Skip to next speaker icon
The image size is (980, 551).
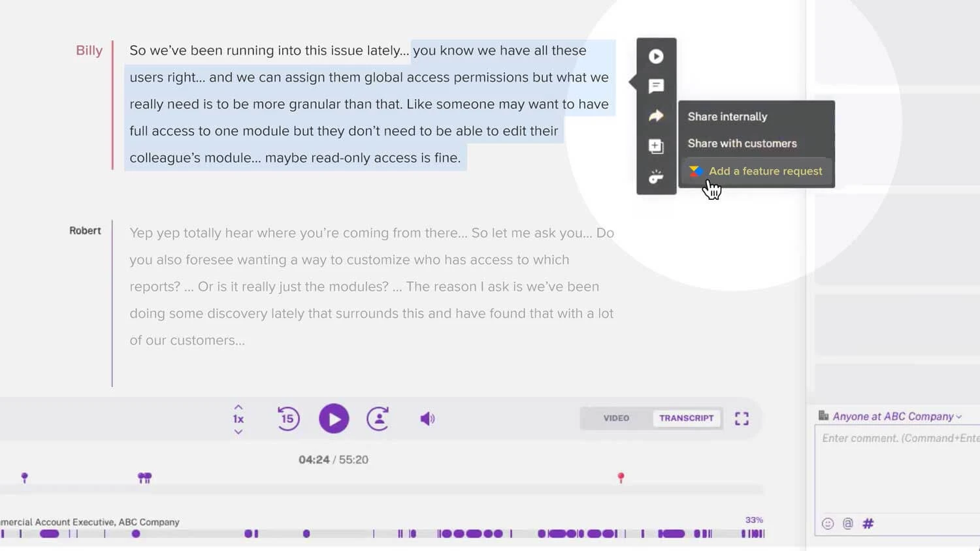(x=378, y=418)
